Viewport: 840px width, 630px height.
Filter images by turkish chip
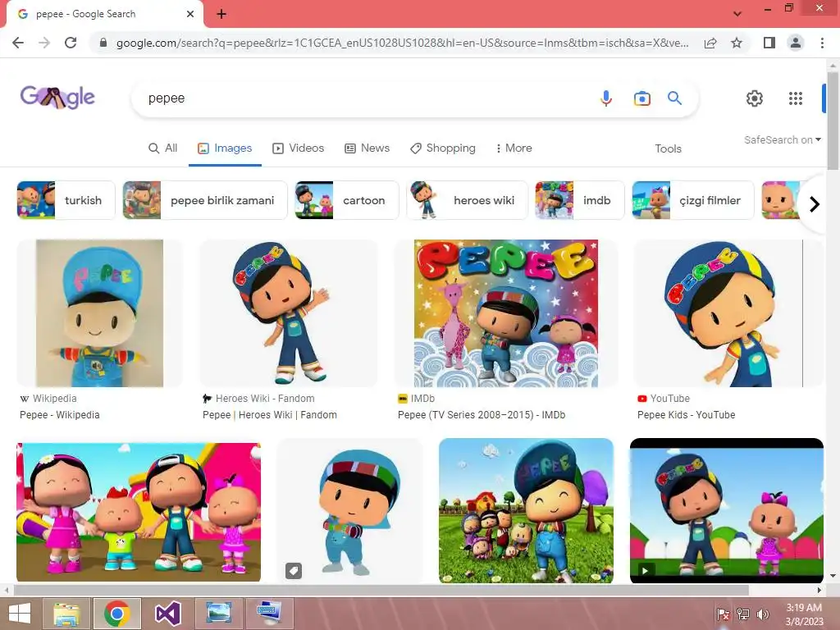tap(66, 200)
